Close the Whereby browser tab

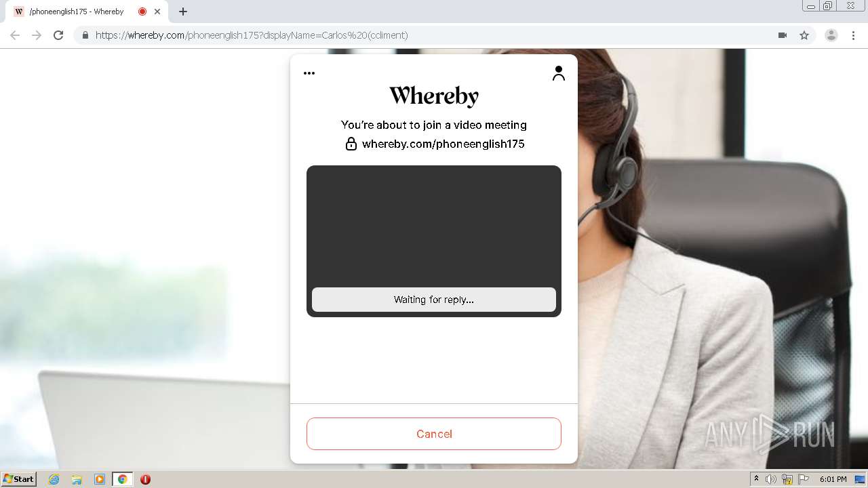[157, 12]
